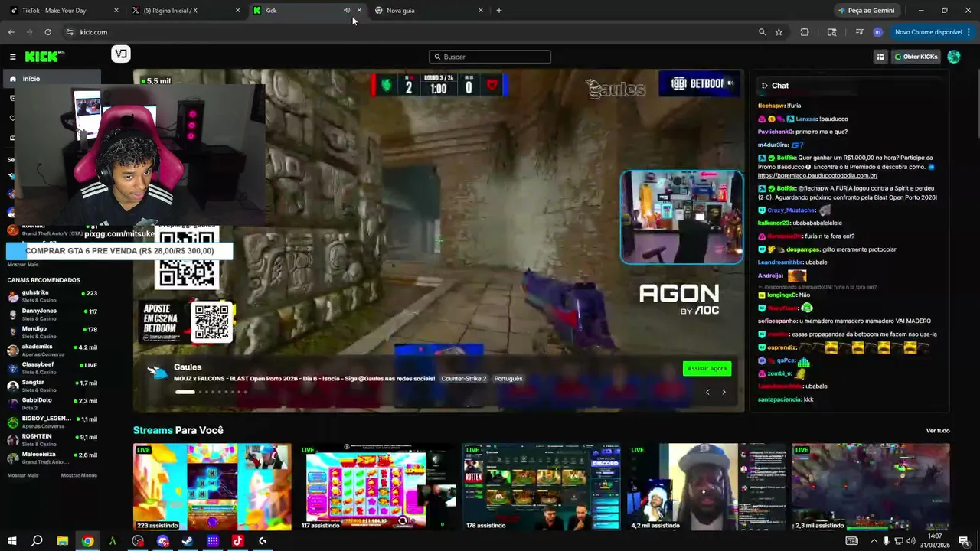980x551 pixels.
Task: Close the Kick browser tab
Action: click(x=359, y=11)
